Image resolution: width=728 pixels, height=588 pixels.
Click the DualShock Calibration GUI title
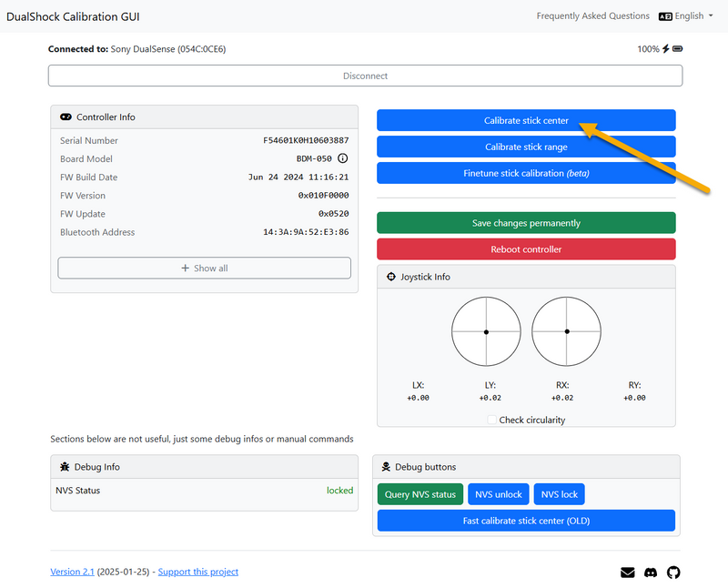point(73,17)
